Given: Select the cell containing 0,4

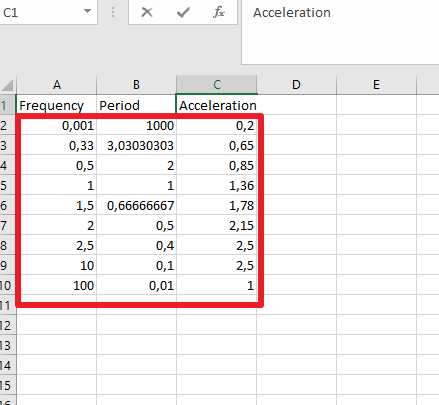Looking at the screenshot, I should [x=136, y=245].
